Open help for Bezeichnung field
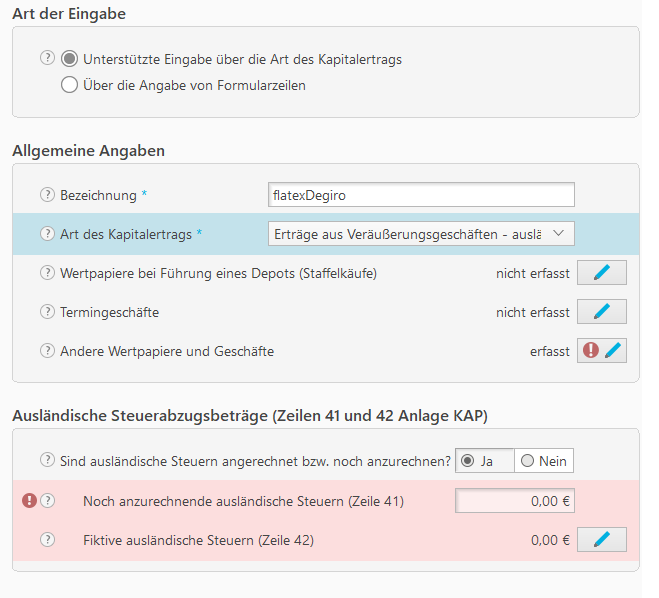659x598 pixels. [x=47, y=194]
